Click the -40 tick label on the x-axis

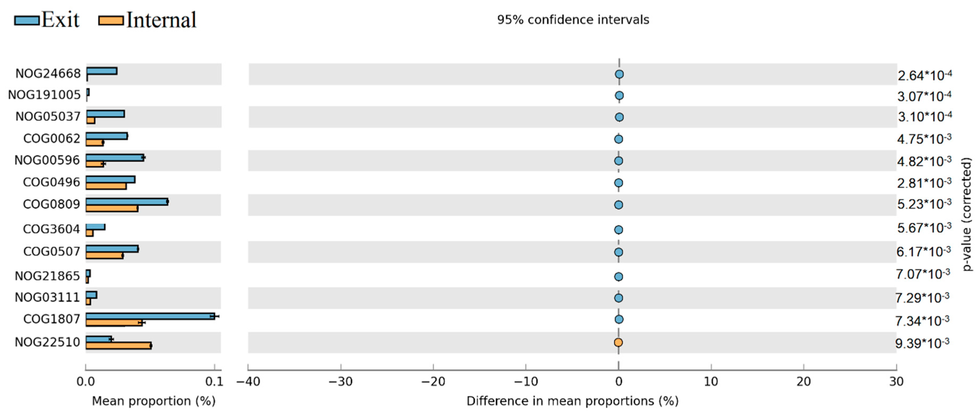248,381
